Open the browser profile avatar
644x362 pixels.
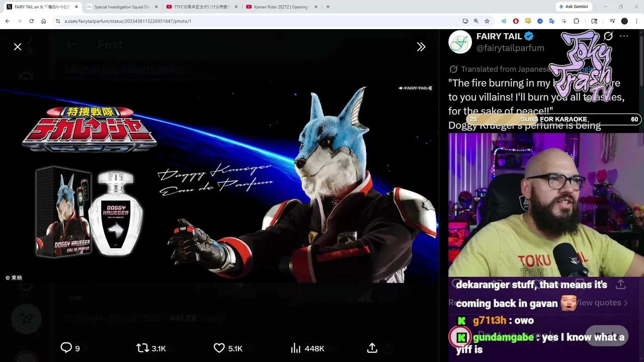[624, 21]
